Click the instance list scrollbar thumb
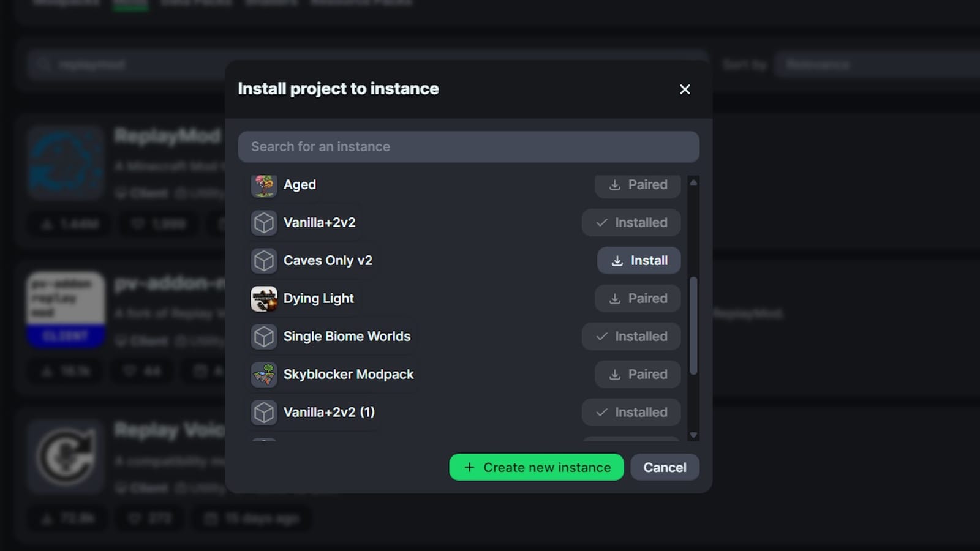The height and width of the screenshot is (551, 980). click(x=693, y=326)
